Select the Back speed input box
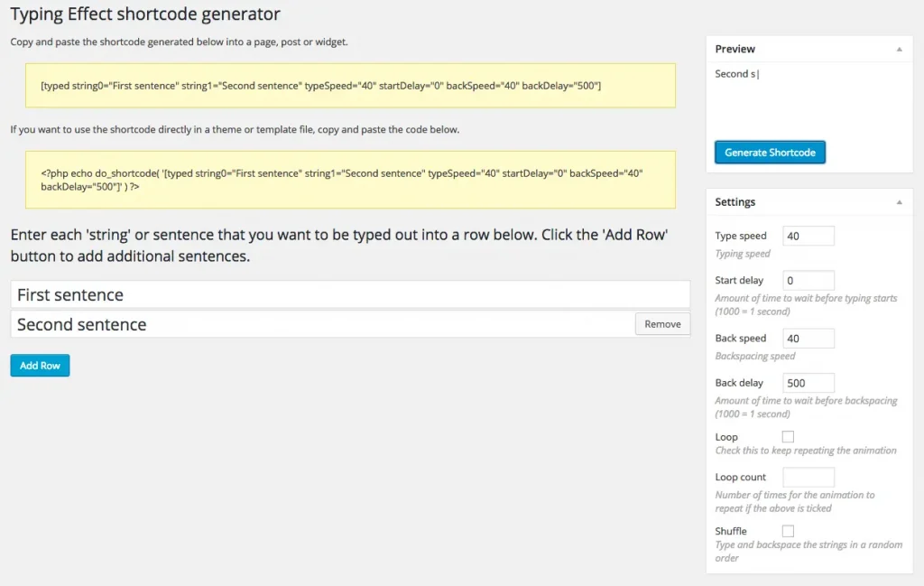 coord(808,339)
